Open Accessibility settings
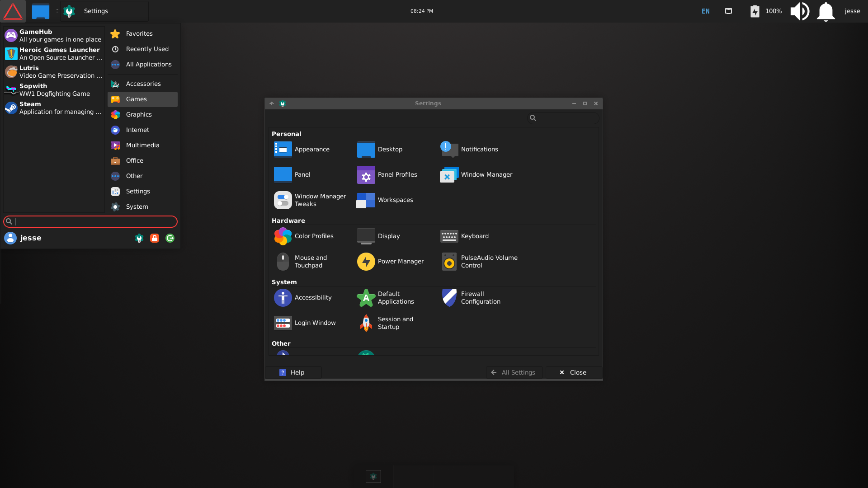The height and width of the screenshot is (488, 868). [x=303, y=297]
